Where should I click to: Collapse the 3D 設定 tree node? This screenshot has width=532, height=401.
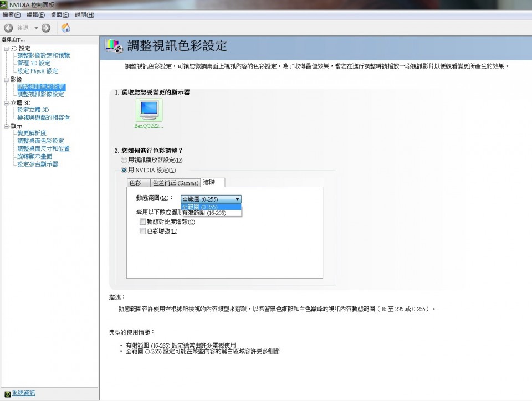(7, 49)
